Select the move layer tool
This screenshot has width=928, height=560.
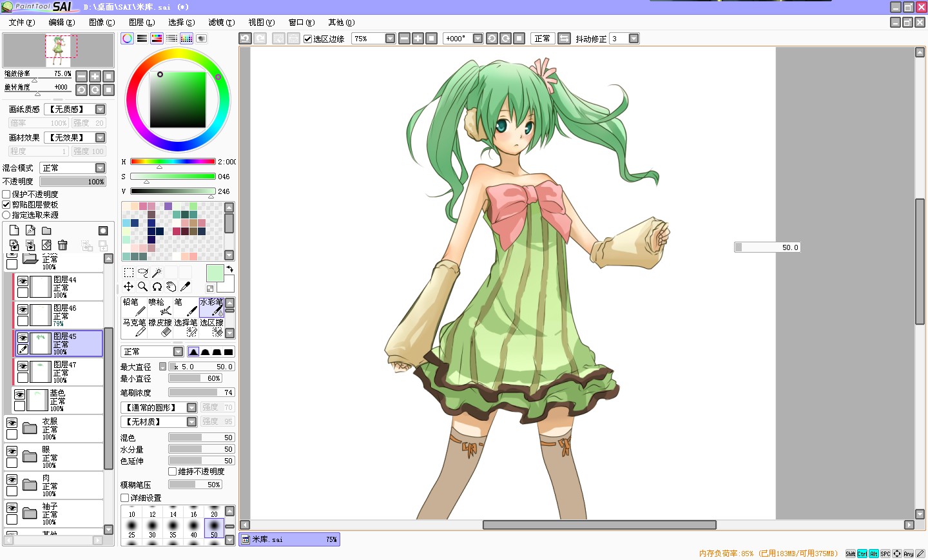129,287
